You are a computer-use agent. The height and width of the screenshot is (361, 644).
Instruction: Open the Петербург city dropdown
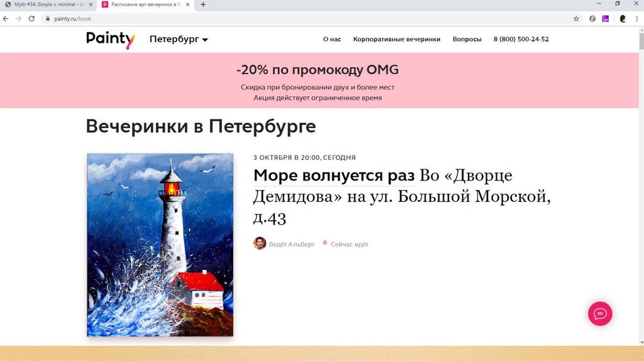[179, 39]
